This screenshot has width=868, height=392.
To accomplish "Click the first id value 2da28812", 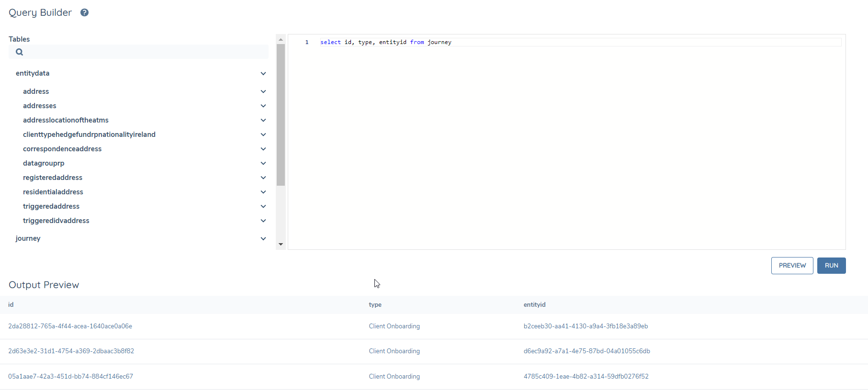I will [x=70, y=326].
